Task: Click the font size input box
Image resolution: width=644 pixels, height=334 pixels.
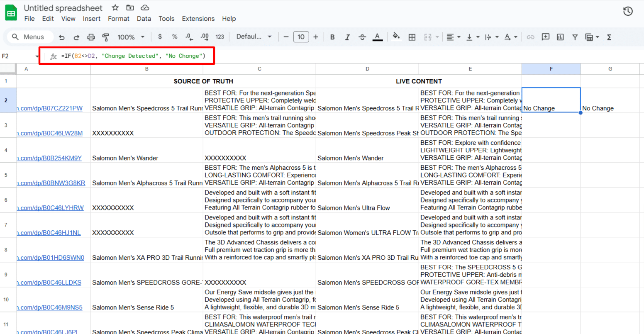Action: click(301, 37)
